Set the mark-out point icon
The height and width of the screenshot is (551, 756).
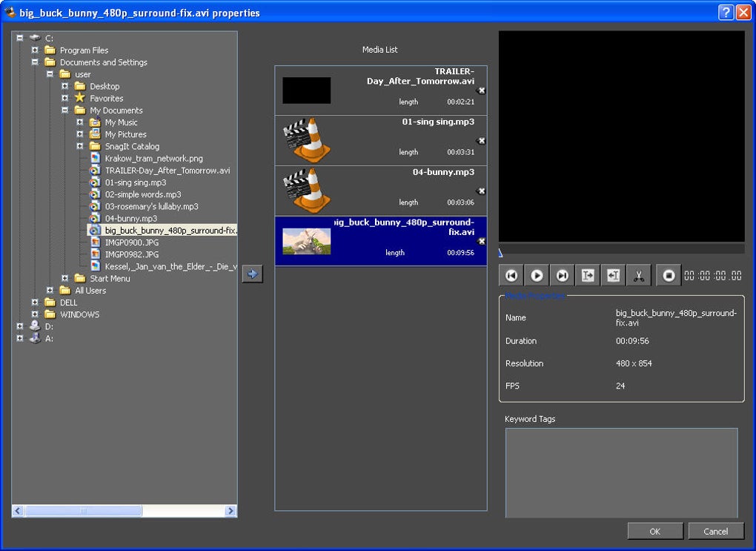pyautogui.click(x=613, y=276)
